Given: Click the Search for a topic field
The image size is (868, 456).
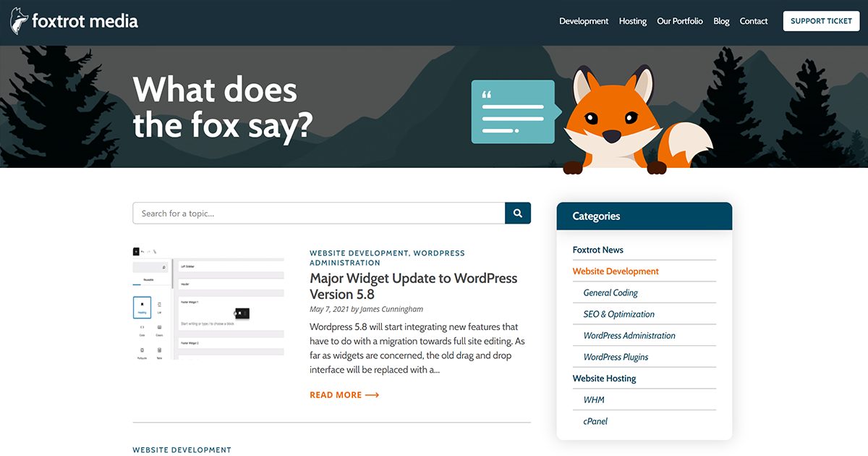Looking at the screenshot, I should (x=318, y=212).
